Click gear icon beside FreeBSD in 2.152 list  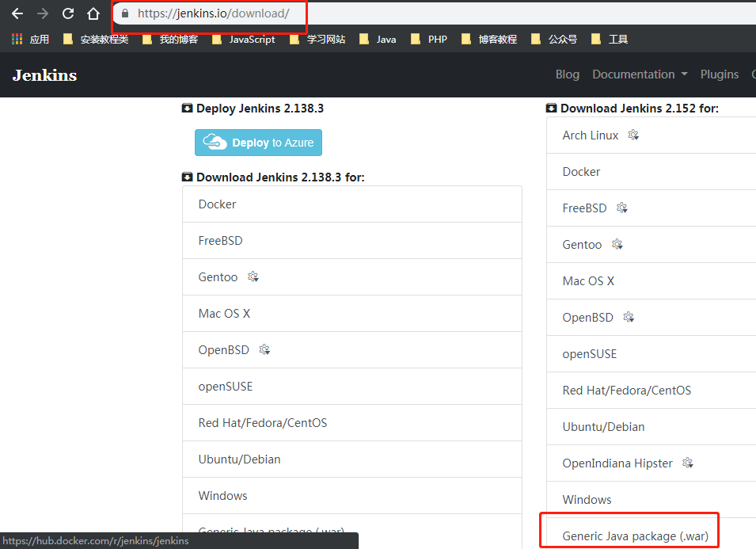pos(622,208)
